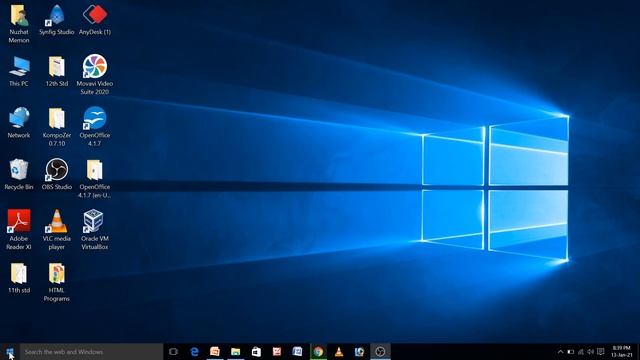The image size is (640, 360).
Task: Open the Microsoft Store taskbar icon
Action: [x=256, y=352]
